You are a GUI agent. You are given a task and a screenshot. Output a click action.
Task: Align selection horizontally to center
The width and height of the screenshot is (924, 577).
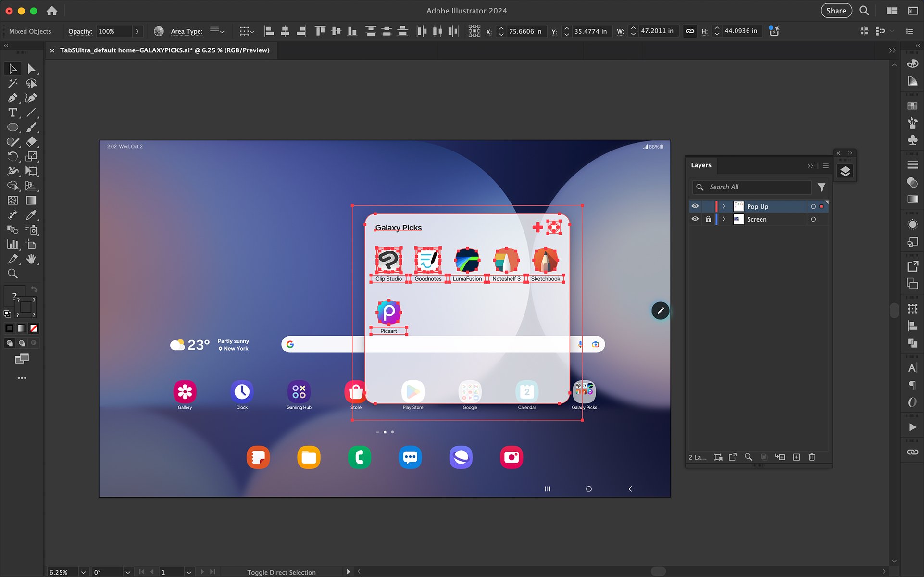coord(285,31)
